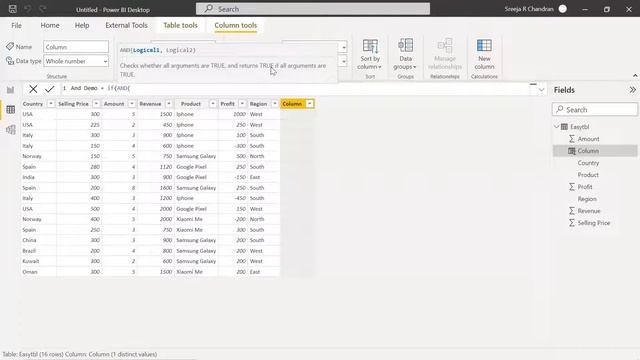Click the Manage relationships icon
Image resolution: width=640 pixels, height=360 pixels.
pyautogui.click(x=444, y=46)
